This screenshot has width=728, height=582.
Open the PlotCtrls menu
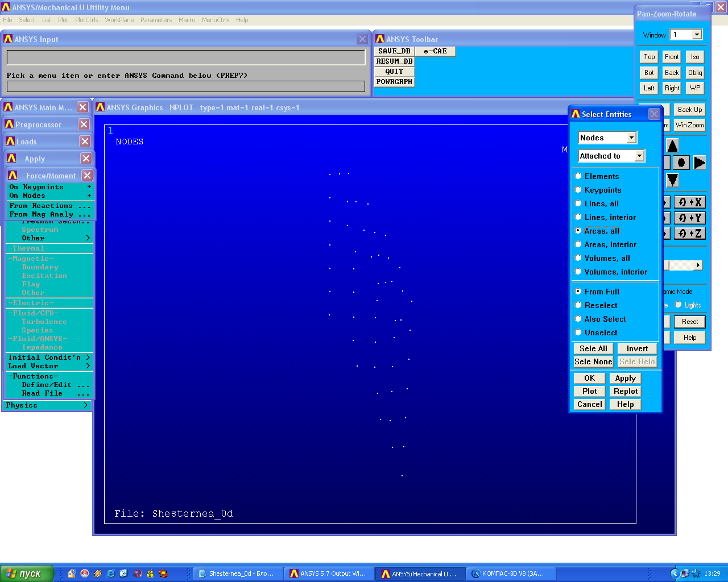pyautogui.click(x=86, y=20)
